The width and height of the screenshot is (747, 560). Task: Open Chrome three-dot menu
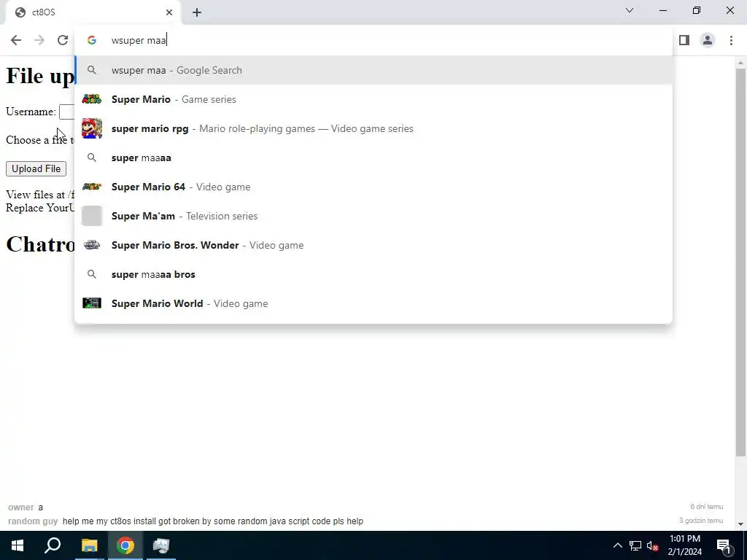(731, 40)
